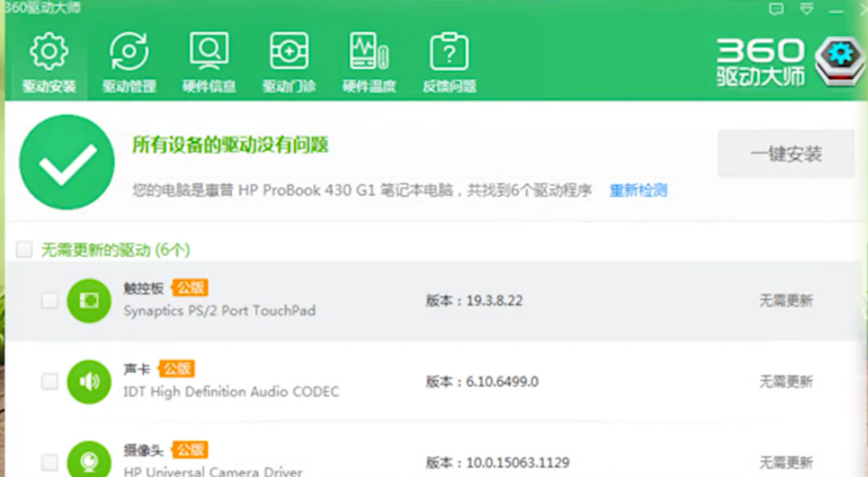Click the green checkmark status icon
868x477 pixels.
pyautogui.click(x=67, y=162)
